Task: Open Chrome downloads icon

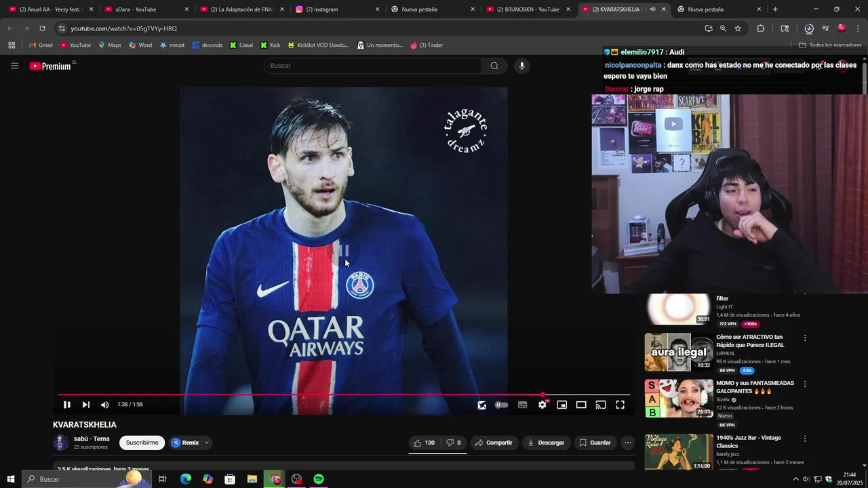Action: coord(809,28)
